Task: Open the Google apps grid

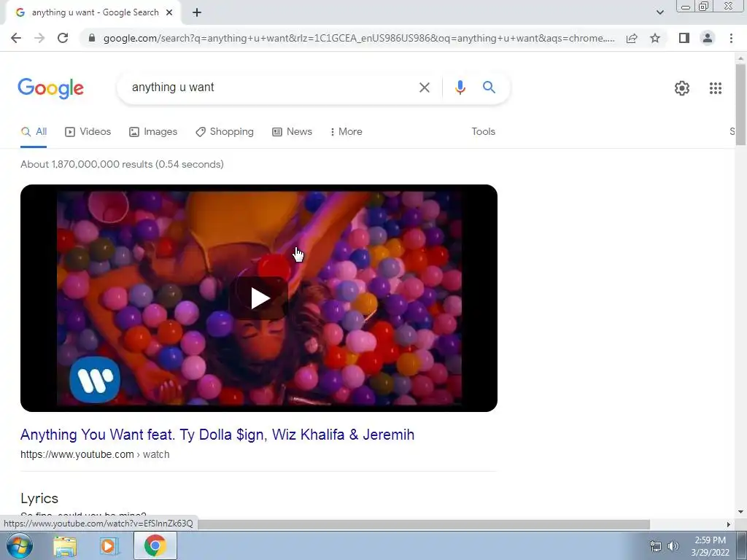Action: [x=715, y=88]
